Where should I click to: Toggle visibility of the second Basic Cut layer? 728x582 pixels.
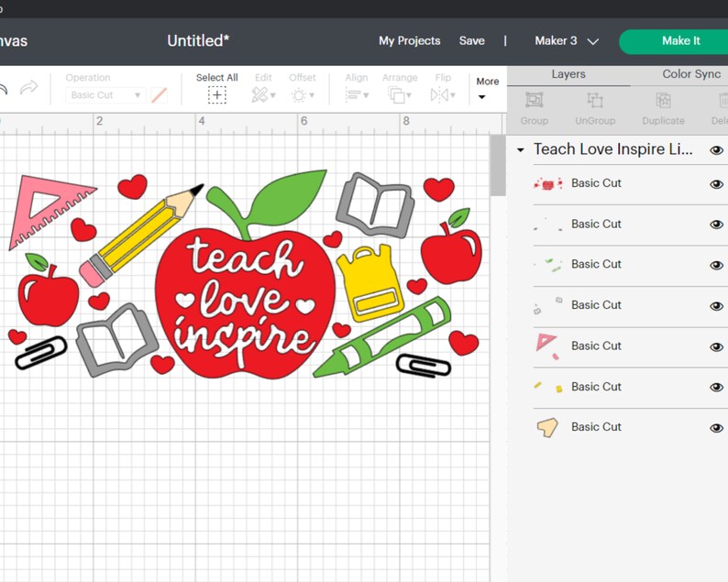pyautogui.click(x=716, y=225)
